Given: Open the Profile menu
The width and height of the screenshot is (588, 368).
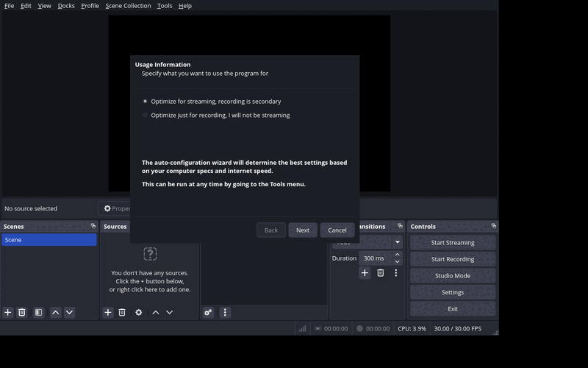Looking at the screenshot, I should 90,6.
